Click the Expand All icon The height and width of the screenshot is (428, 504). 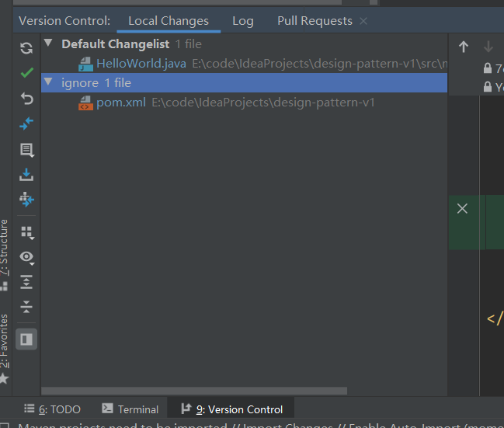[26, 282]
